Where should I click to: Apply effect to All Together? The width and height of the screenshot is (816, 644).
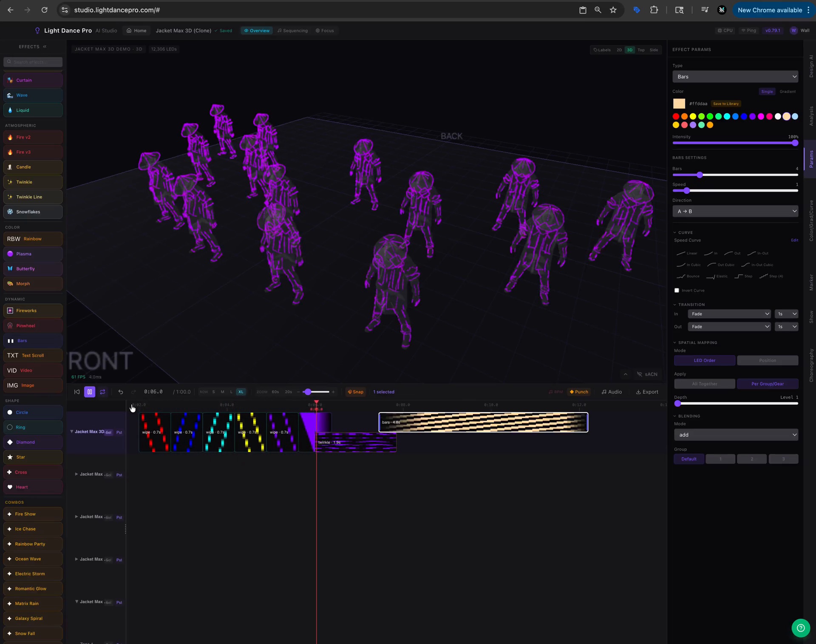(x=705, y=384)
